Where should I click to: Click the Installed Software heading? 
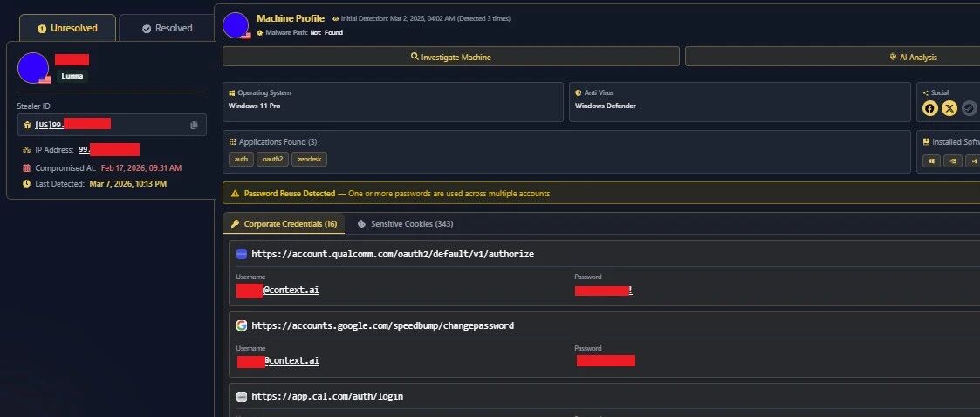[x=956, y=142]
